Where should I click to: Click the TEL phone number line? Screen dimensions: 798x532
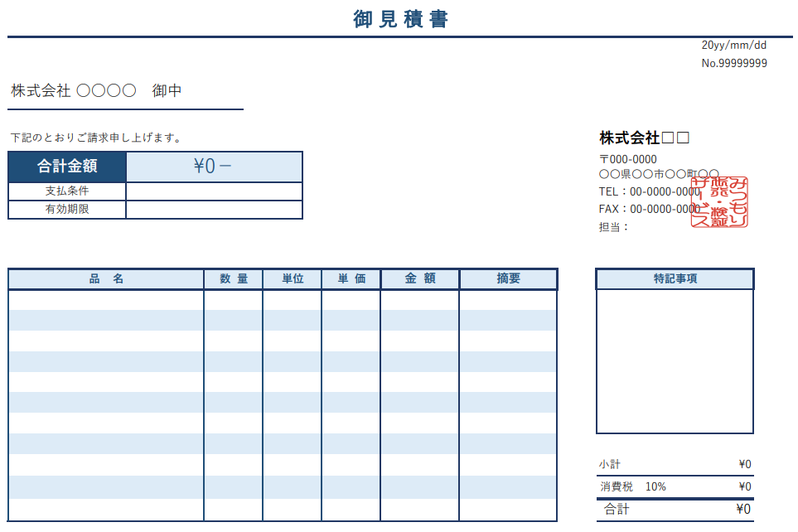[649, 191]
